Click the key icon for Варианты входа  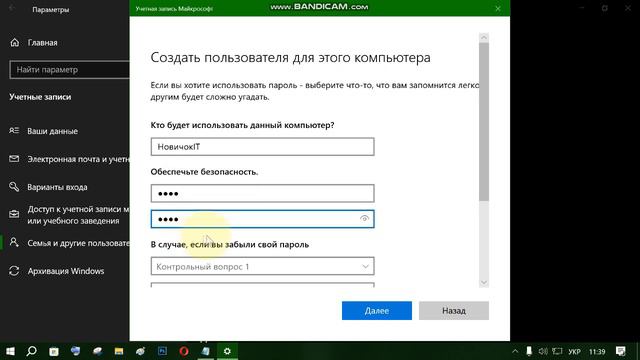click(x=14, y=187)
